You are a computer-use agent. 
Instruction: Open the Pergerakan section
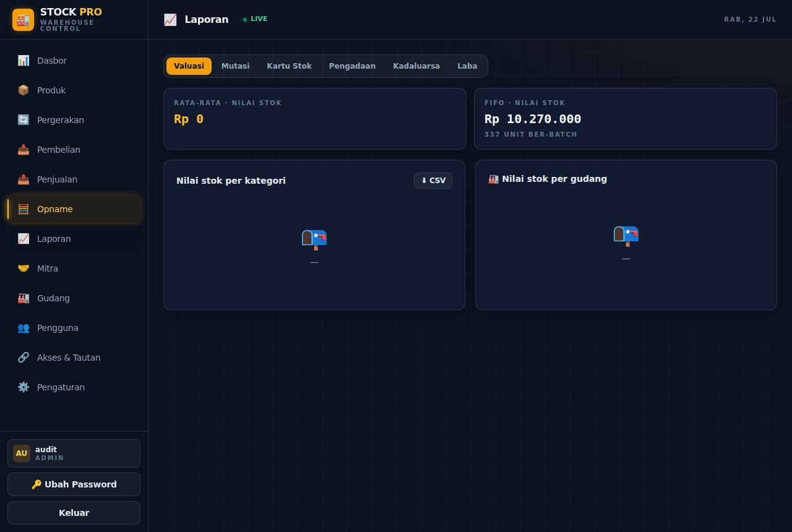(x=74, y=120)
